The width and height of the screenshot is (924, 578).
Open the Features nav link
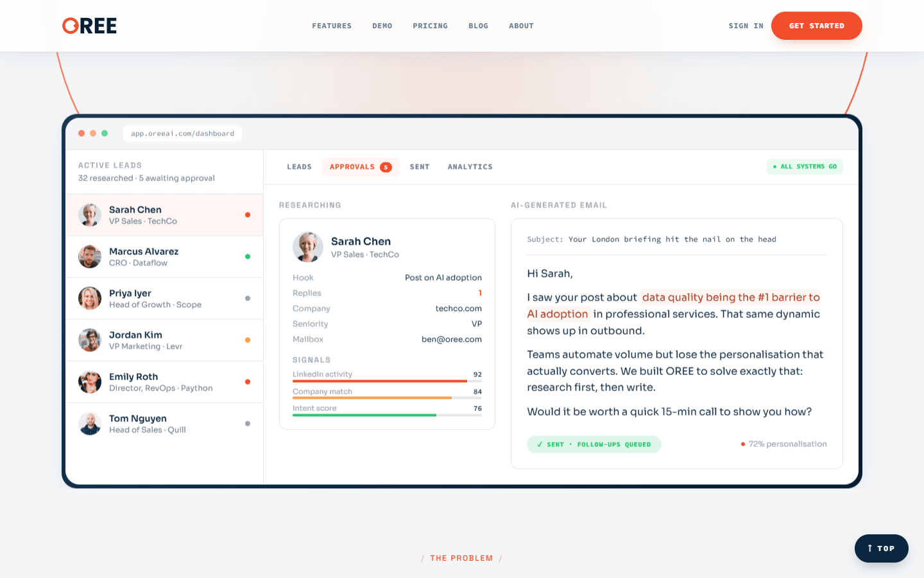[x=332, y=26]
